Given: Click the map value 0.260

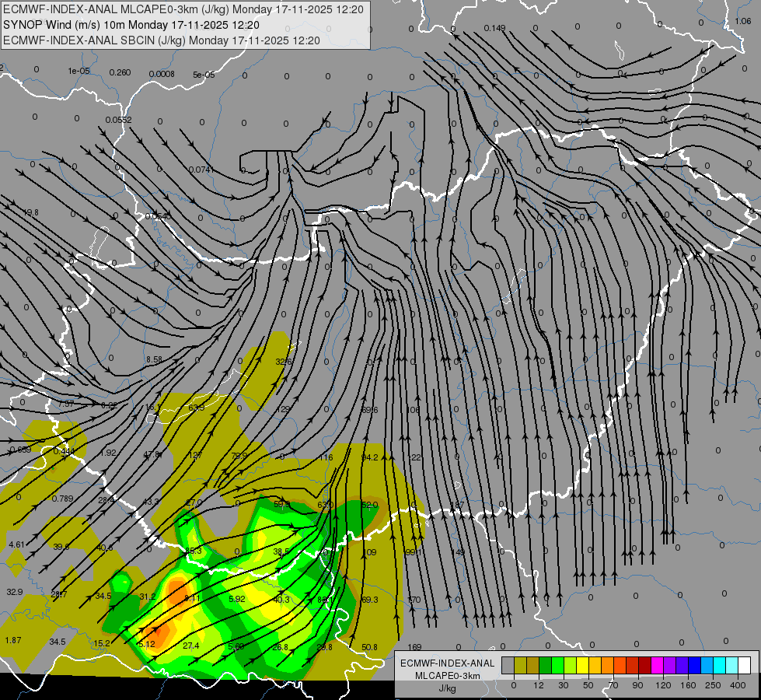Looking at the screenshot, I should click(x=120, y=72).
